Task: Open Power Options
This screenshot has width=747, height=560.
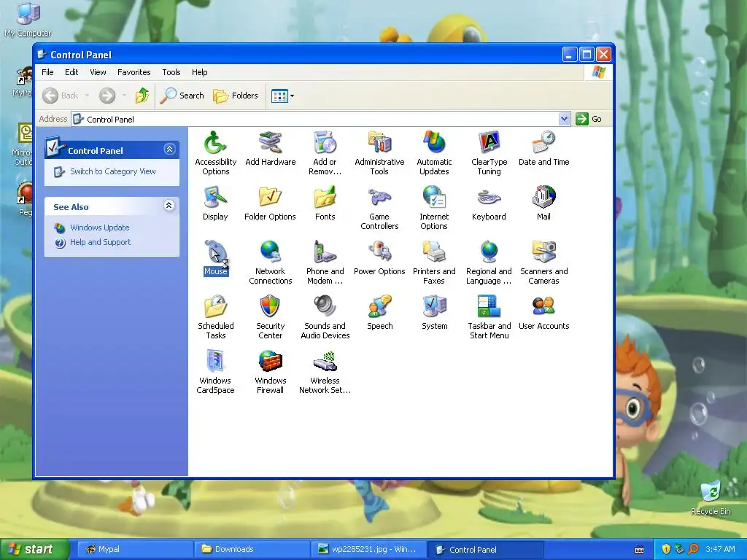Action: [x=379, y=258]
